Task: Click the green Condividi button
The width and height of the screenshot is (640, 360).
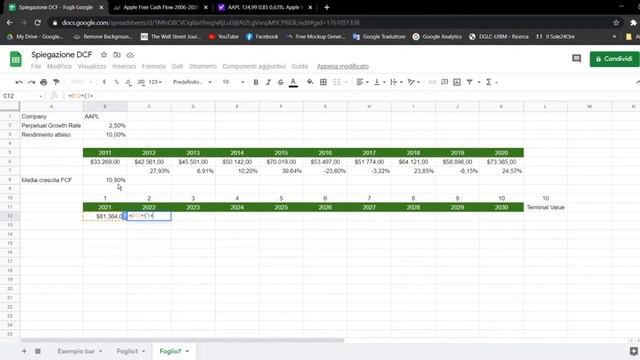Action: [614, 59]
